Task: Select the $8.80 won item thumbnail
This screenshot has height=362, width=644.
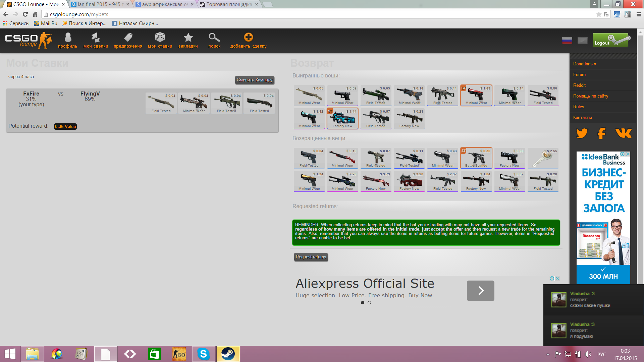Action: (x=543, y=95)
